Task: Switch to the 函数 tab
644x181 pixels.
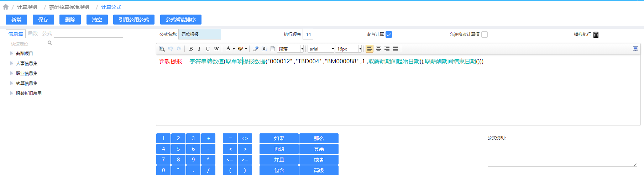Action: pos(33,33)
